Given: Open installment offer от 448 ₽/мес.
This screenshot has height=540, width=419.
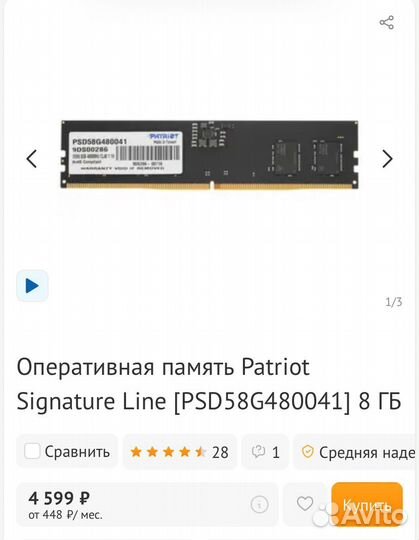Looking at the screenshot, I should point(65,515).
